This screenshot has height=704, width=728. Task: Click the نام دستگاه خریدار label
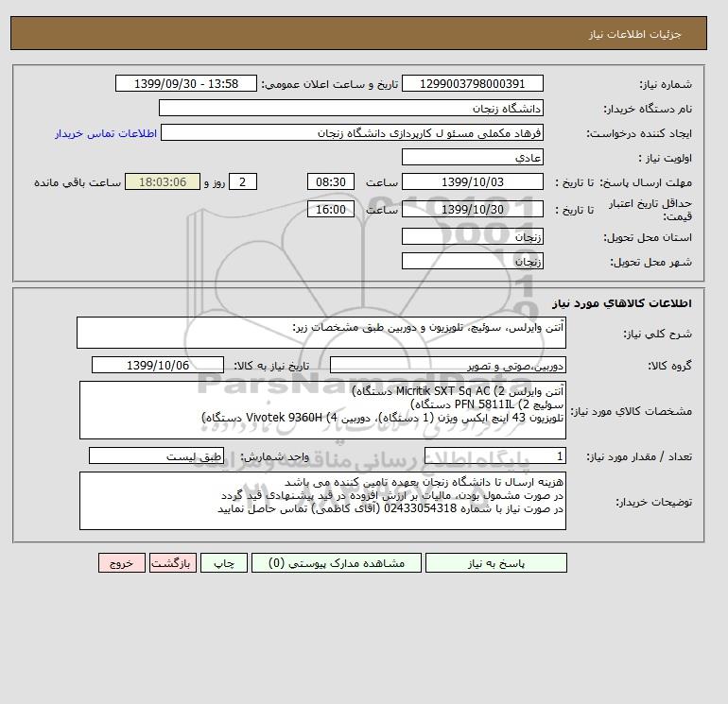[x=648, y=109]
